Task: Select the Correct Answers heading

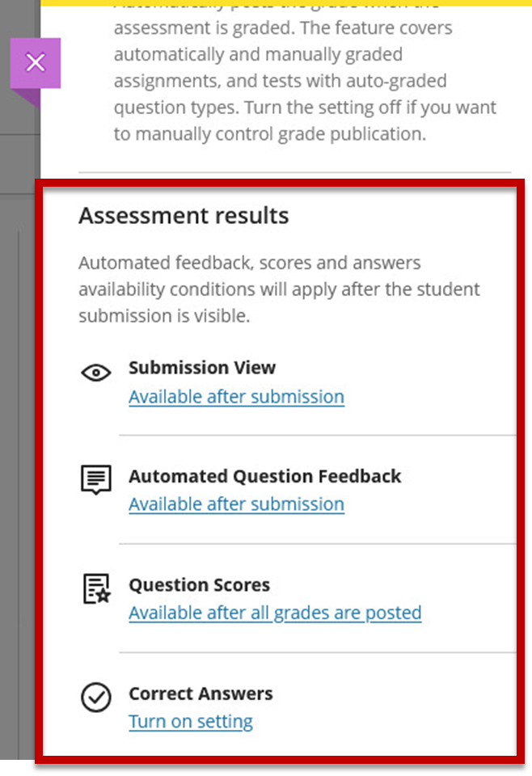Action: click(201, 694)
